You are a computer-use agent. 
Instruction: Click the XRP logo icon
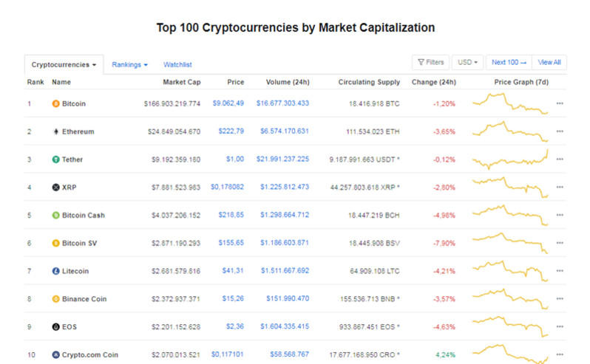[x=55, y=188]
